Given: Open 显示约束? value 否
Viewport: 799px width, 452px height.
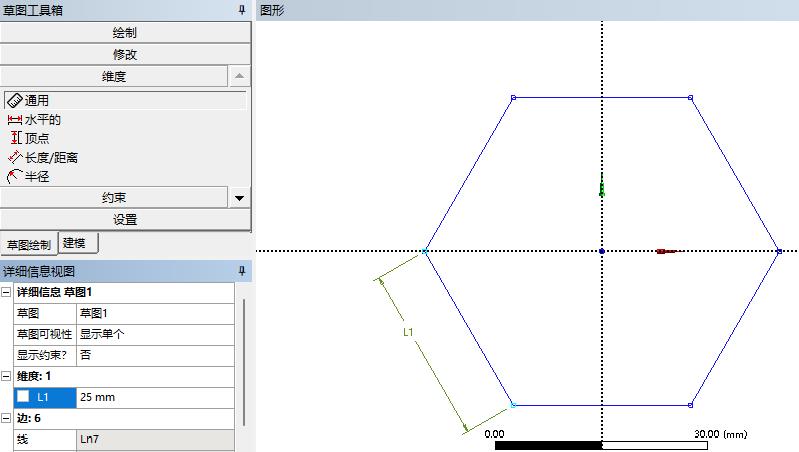Looking at the screenshot, I should (x=155, y=355).
